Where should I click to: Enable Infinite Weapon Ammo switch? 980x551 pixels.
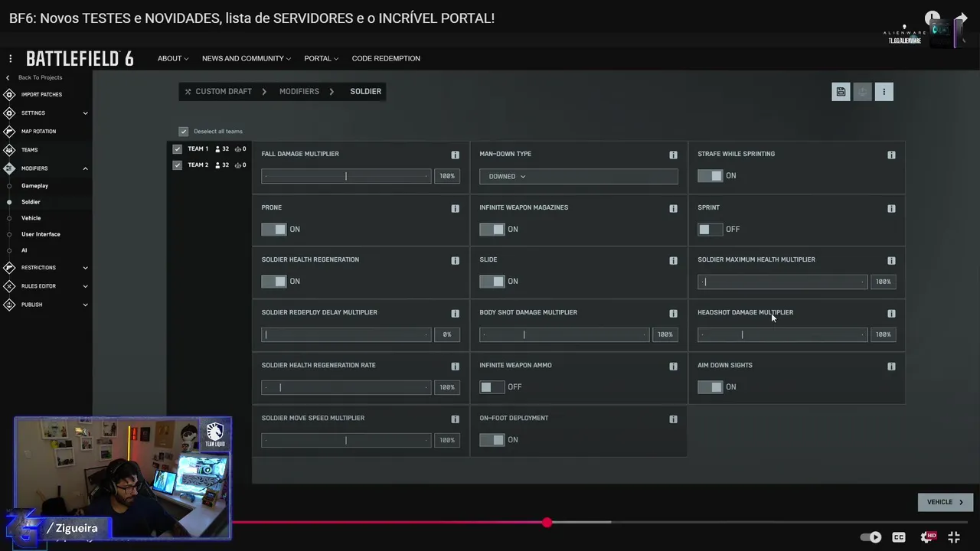pos(492,386)
